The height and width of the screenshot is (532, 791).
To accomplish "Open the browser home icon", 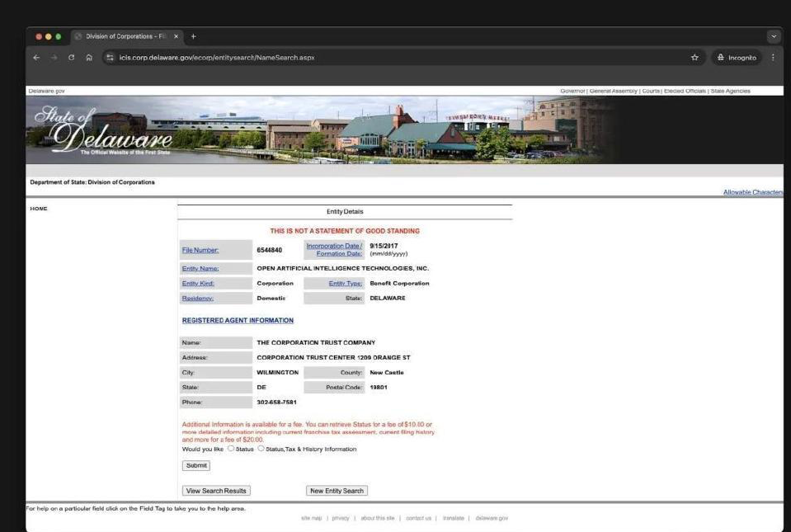I will 89,58.
